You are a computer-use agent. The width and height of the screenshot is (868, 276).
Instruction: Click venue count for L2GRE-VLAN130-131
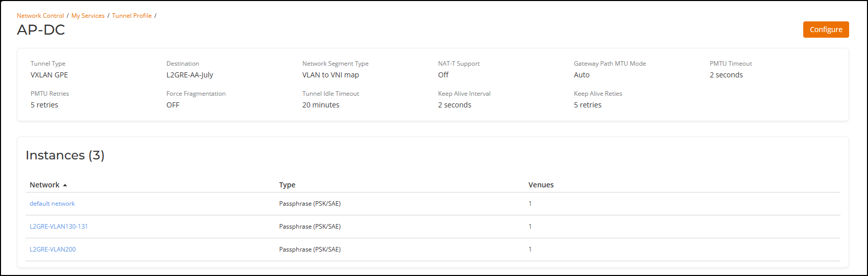pyautogui.click(x=530, y=227)
